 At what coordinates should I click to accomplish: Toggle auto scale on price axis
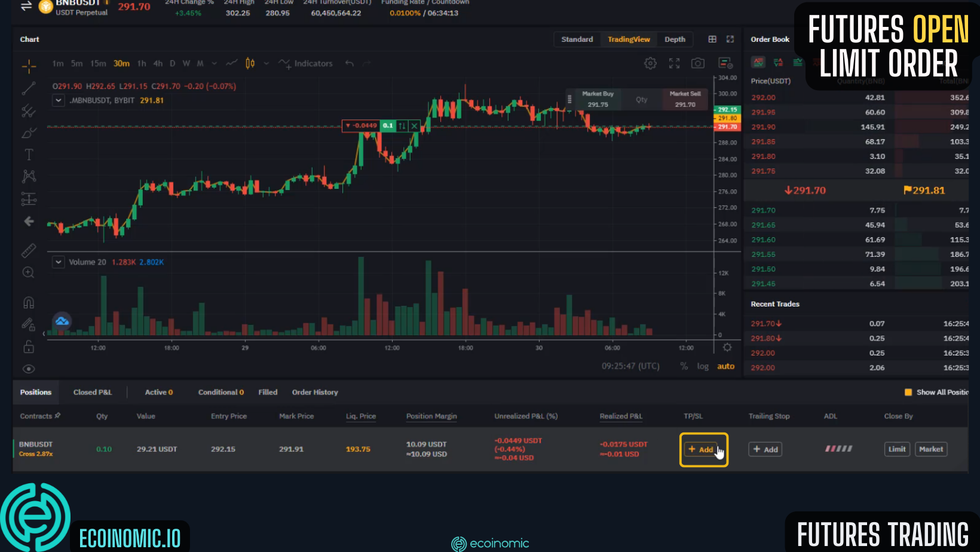[725, 366]
